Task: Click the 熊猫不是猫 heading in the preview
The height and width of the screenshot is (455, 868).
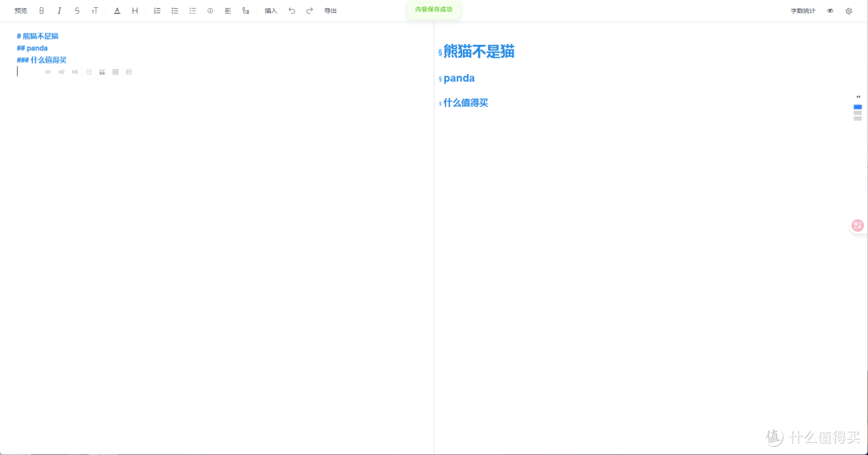Action: 479,51
